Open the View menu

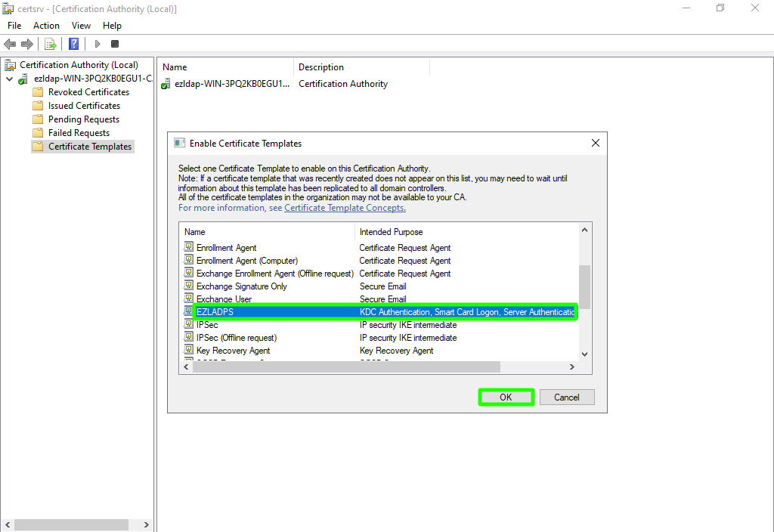click(81, 26)
